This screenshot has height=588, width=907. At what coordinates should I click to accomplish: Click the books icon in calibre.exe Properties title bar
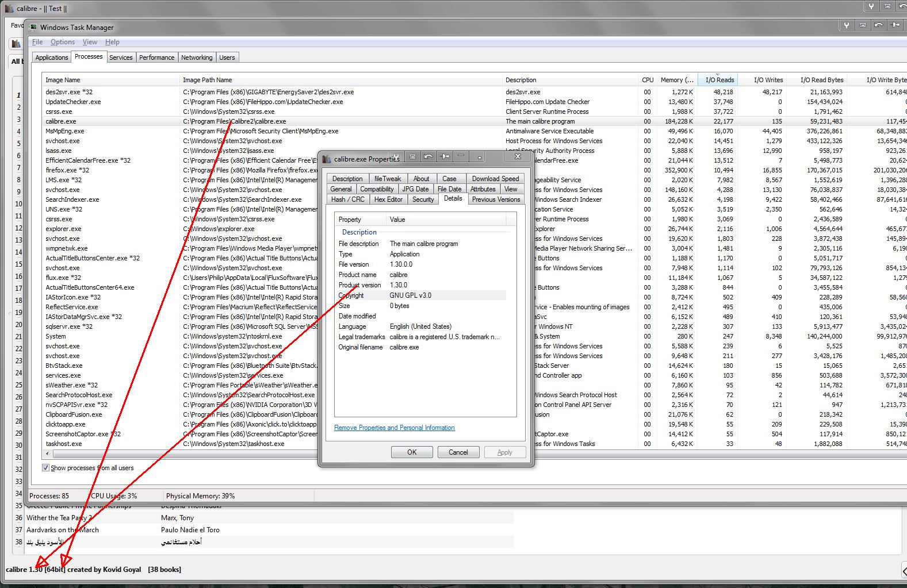tap(327, 159)
